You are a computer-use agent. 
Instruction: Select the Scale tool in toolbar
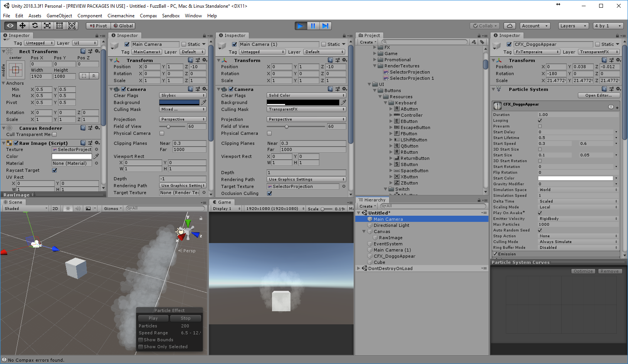(47, 26)
